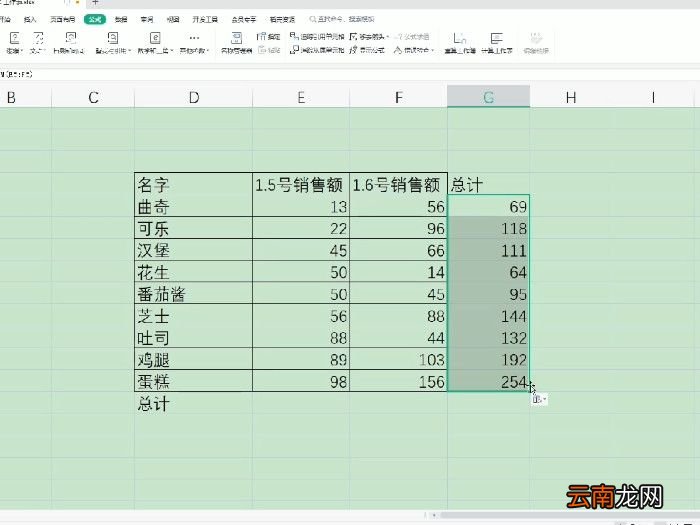Open the paste/fill options icon below G column
The width and height of the screenshot is (700, 525).
pos(539,399)
